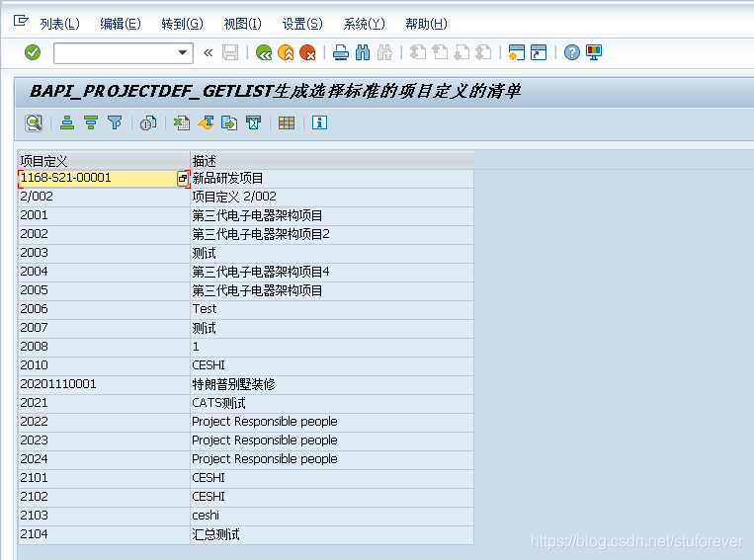Click the Change Layout grid icon
The image size is (754, 560).
(x=287, y=123)
